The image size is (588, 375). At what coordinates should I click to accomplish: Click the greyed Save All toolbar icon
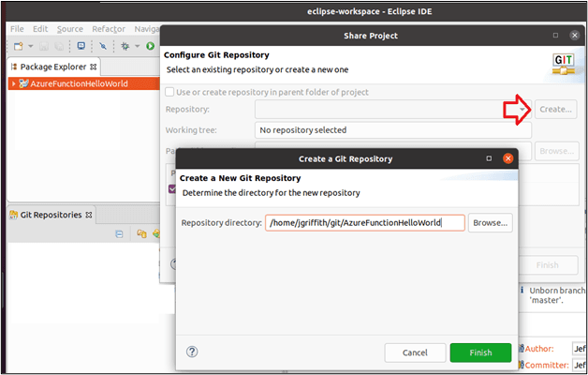pos(59,46)
